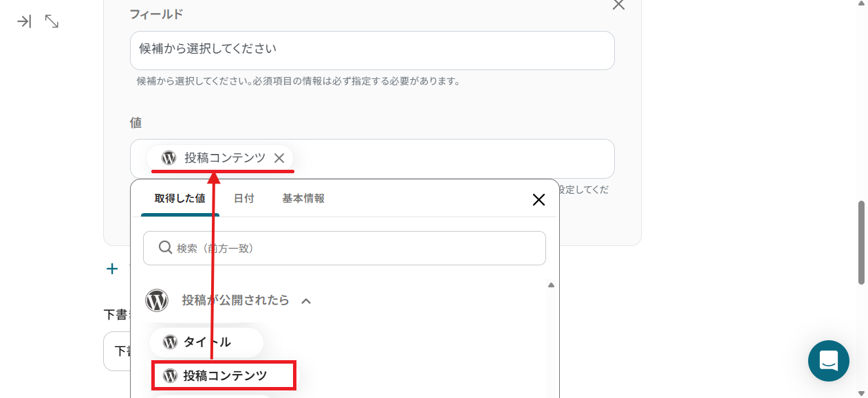Click the collapse-panel arrow icon
Viewport: 868px width, 398px height.
[x=24, y=21]
